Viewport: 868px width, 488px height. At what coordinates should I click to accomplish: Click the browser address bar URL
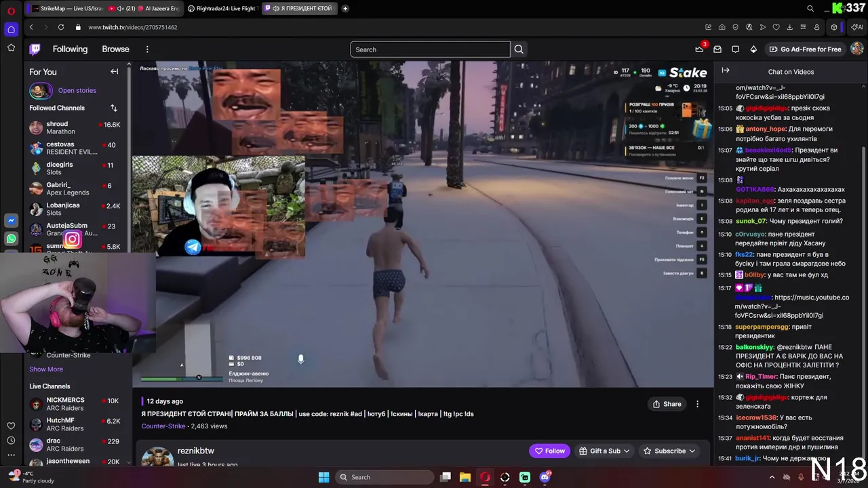click(x=133, y=27)
